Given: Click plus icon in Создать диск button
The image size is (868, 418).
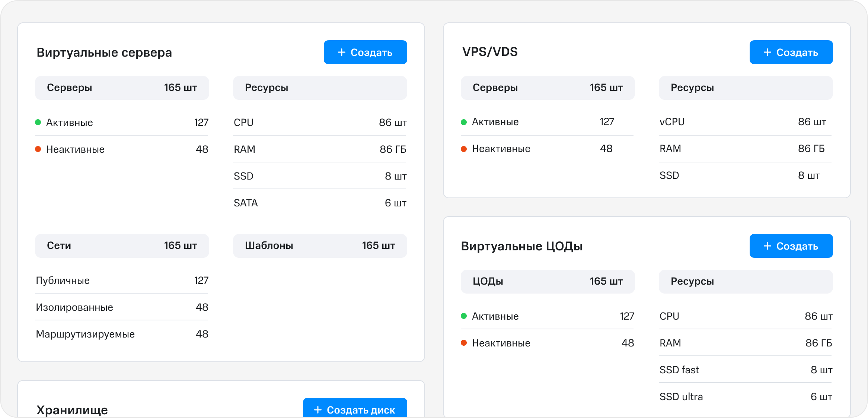Looking at the screenshot, I should 318,410.
